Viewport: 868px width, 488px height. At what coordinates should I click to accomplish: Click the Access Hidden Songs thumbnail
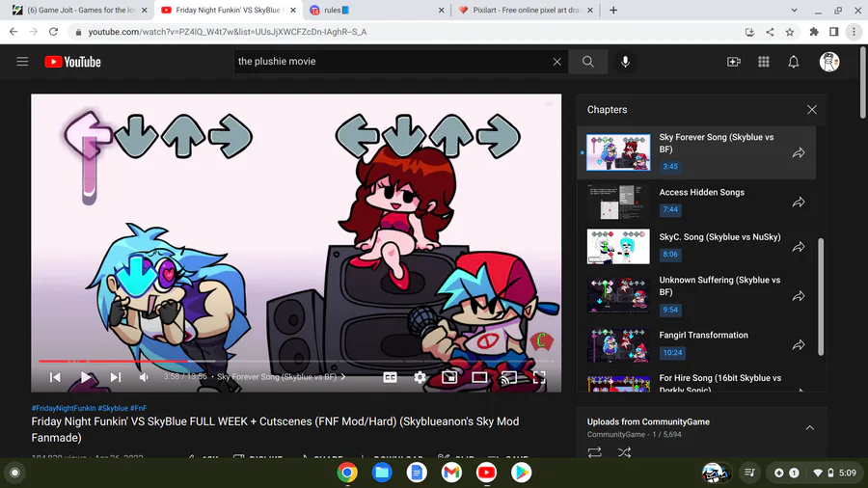click(618, 202)
